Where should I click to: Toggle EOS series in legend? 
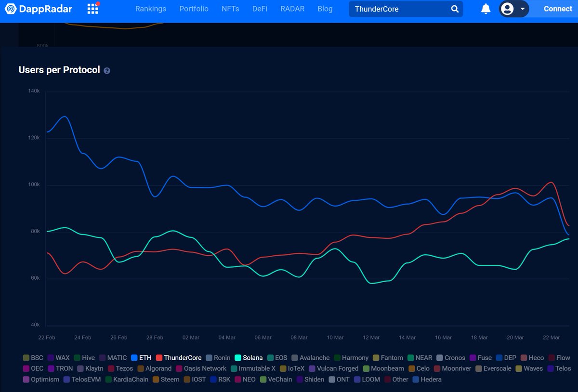click(x=277, y=358)
